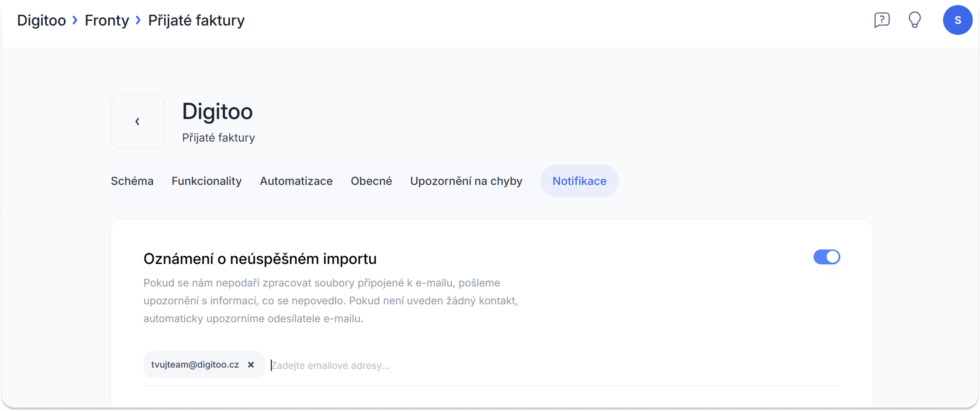Click the tvujteam@digitoo.cz address text
The height and width of the screenshot is (411, 980).
[x=195, y=365]
